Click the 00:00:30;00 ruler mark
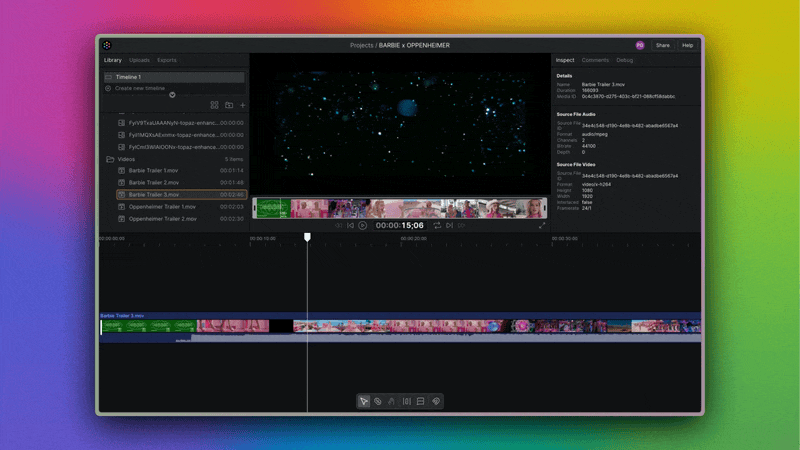 [564, 238]
